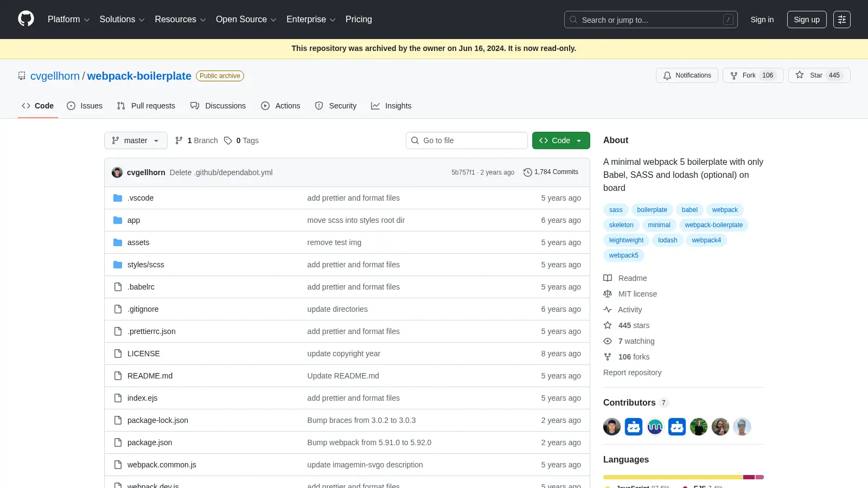Select the app folder icon

(118, 220)
